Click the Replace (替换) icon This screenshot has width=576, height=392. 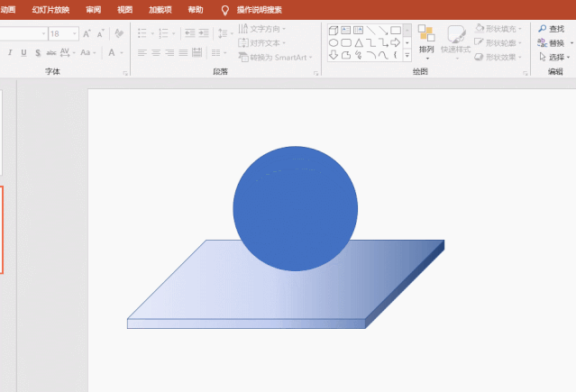click(542, 42)
